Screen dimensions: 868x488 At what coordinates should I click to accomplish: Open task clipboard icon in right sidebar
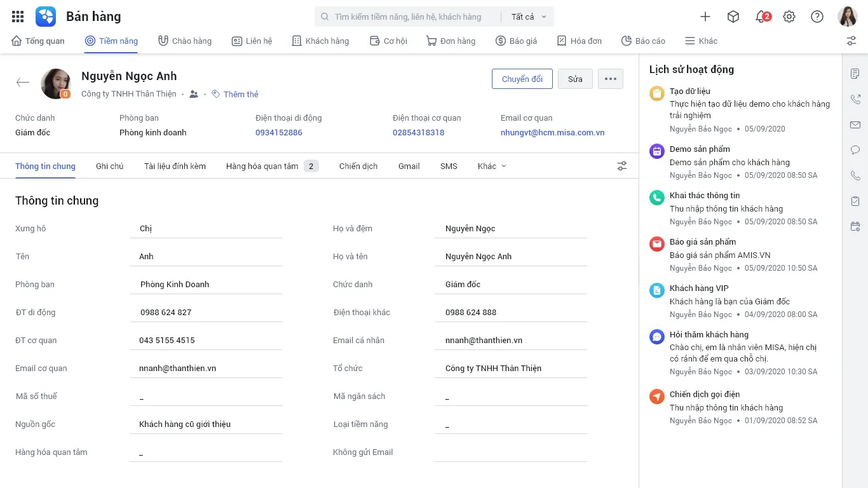(855, 201)
